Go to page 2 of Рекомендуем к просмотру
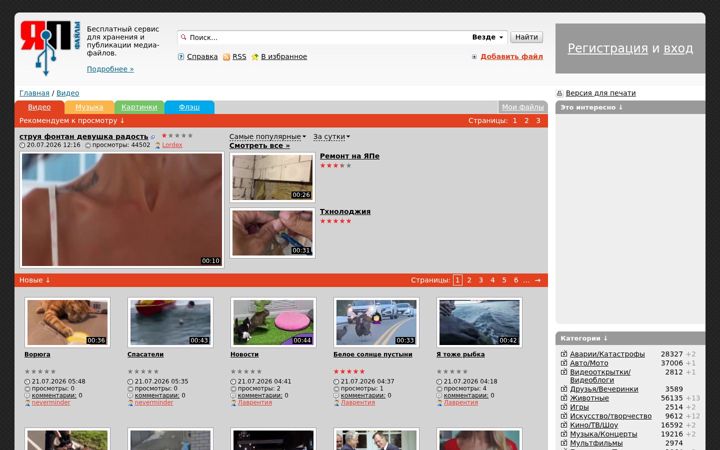Viewport: 720px width, 450px height. (x=526, y=120)
